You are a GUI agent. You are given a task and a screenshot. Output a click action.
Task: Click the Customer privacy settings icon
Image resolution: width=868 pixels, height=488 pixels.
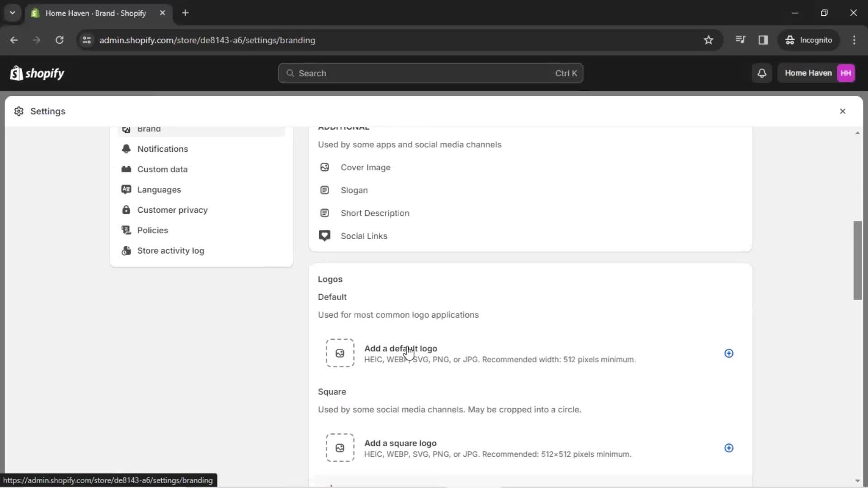tap(126, 210)
